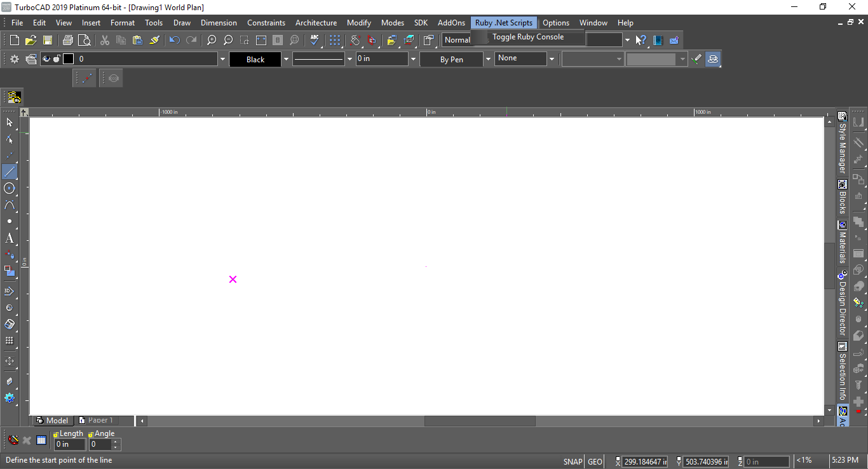Toggle layer lock icon in layer box
868x469 pixels.
pyautogui.click(x=57, y=59)
